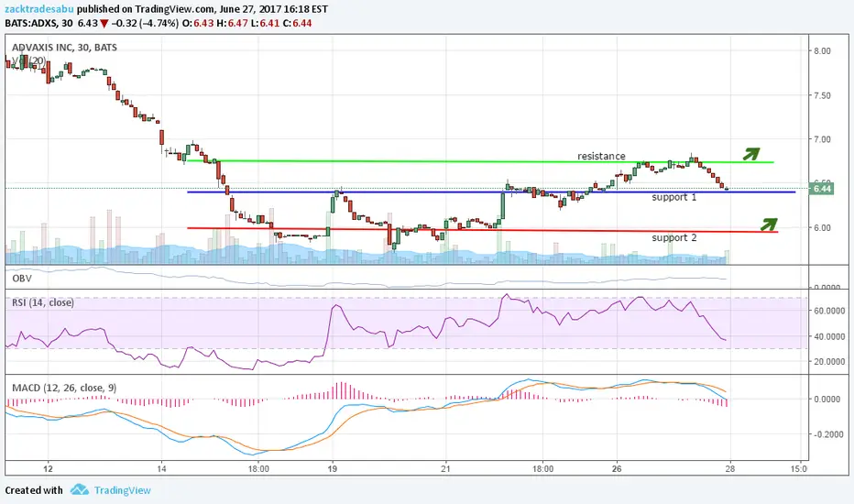Click the C:6.44 close value in header
Image resolution: width=854 pixels, height=504 pixels.
coord(297,24)
